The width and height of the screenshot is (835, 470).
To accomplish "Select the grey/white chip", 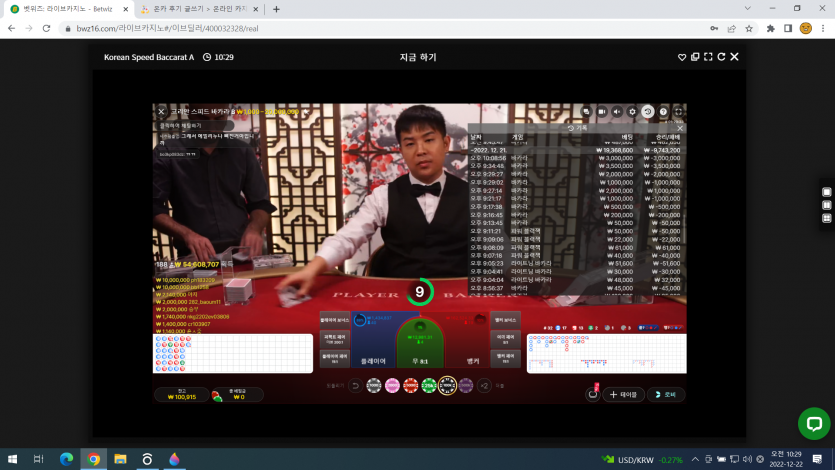I will coord(374,385).
